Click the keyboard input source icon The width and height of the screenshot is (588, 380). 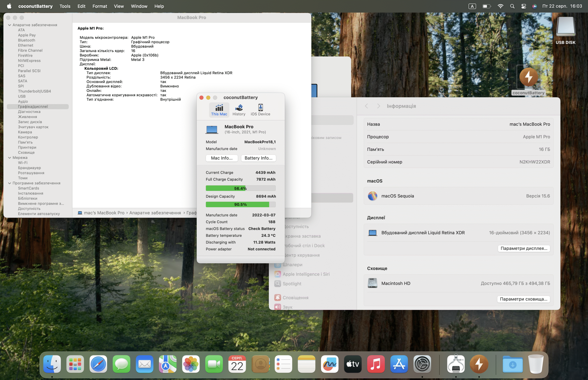472,6
